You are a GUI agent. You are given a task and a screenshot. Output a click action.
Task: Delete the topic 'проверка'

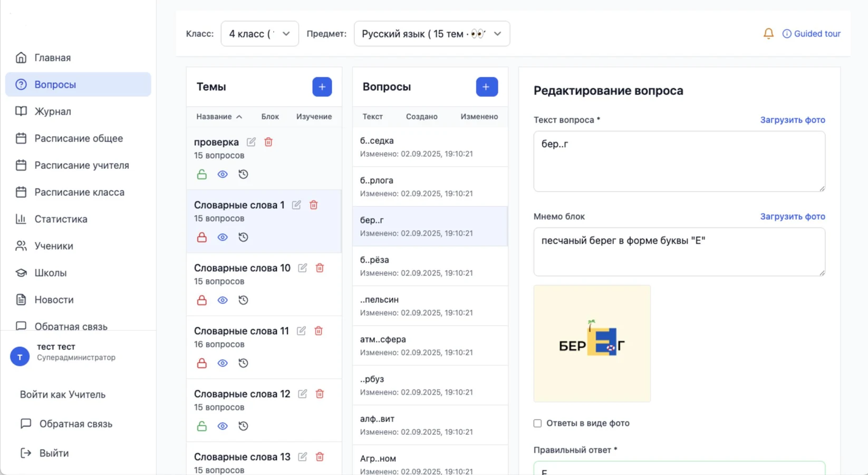click(x=268, y=142)
